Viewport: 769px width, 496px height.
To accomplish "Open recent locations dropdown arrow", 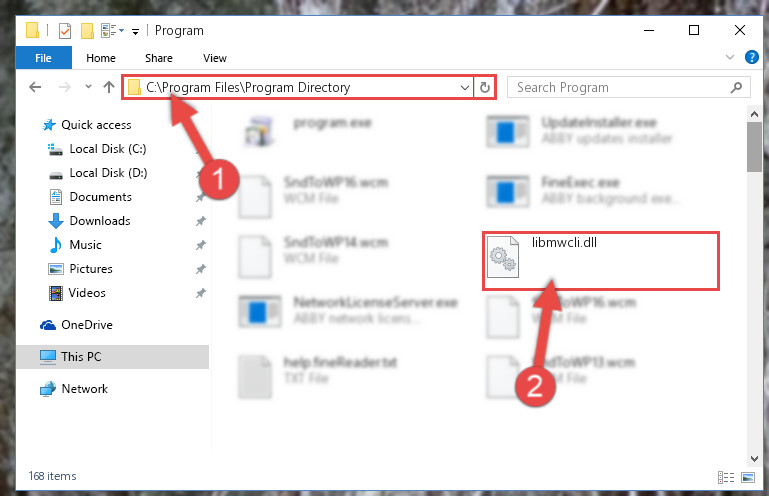I will point(88,87).
